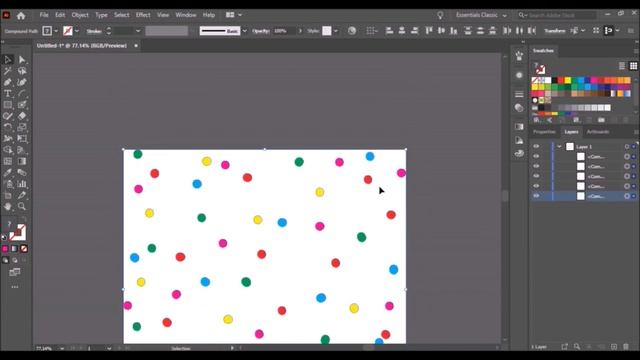The image size is (640, 360).
Task: Open the zoom level dropdown in status bar
Action: tap(62, 348)
